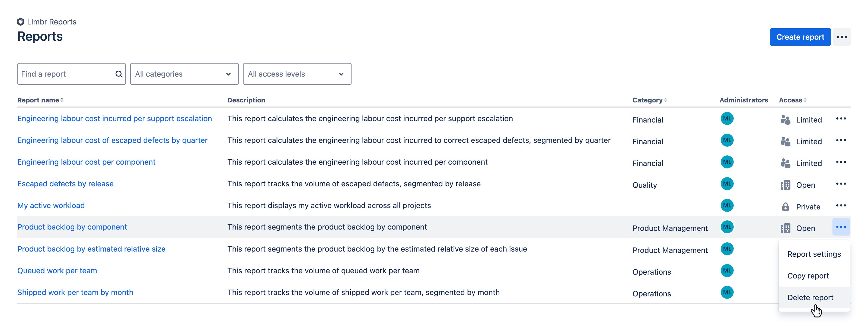The height and width of the screenshot is (326, 868).
Task: Open actions menu for escaped defects by quarter row
Action: pos(841,140)
